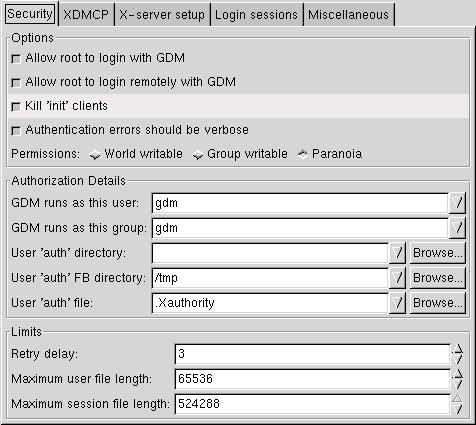Expand the GDM runs as this group dropdown

click(457, 228)
